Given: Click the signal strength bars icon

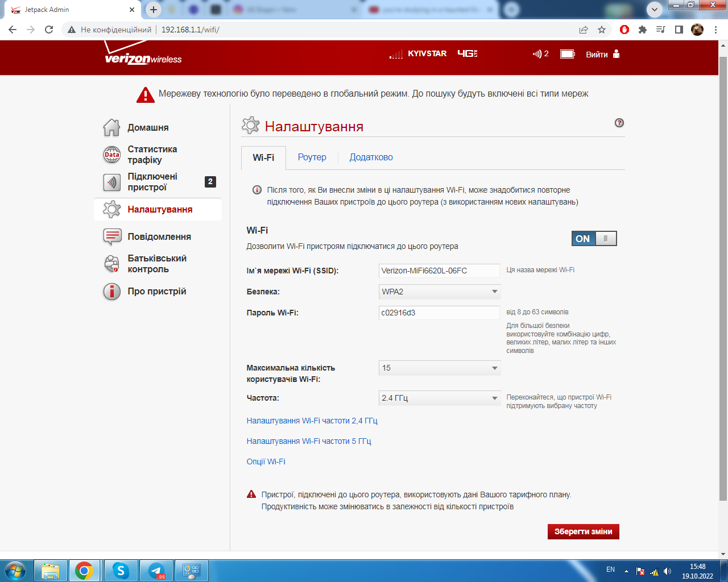Looking at the screenshot, I should tap(396, 54).
